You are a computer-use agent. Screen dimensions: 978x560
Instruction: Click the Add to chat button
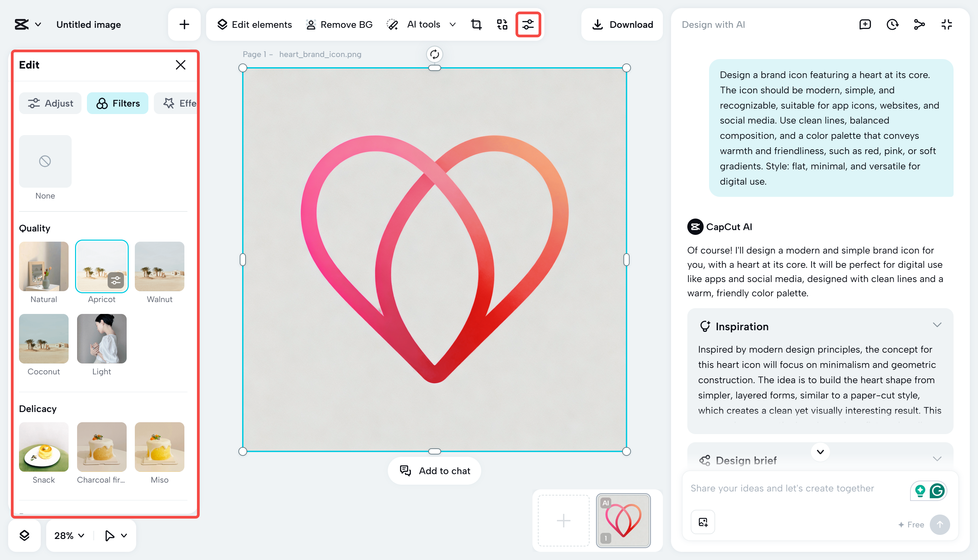(x=434, y=470)
